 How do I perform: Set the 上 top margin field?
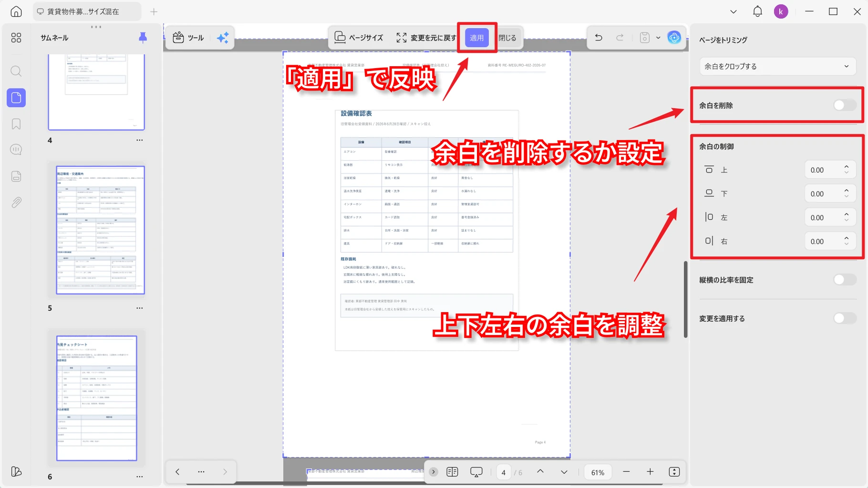(x=830, y=170)
